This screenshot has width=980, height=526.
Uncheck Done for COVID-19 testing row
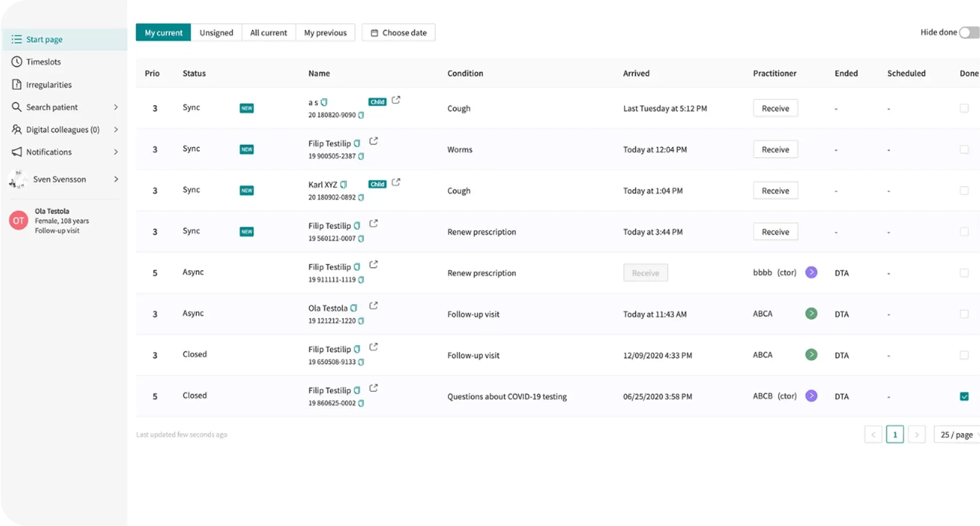tap(964, 396)
